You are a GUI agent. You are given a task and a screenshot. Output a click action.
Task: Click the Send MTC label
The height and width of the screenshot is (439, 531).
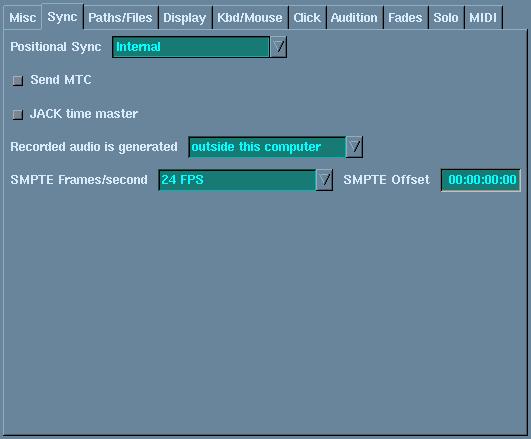tap(61, 80)
